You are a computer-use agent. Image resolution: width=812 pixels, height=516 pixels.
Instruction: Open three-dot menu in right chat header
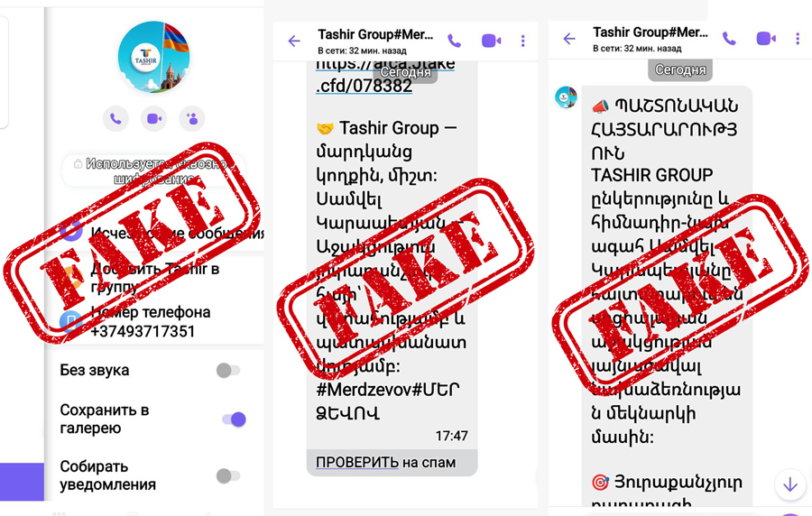798,39
